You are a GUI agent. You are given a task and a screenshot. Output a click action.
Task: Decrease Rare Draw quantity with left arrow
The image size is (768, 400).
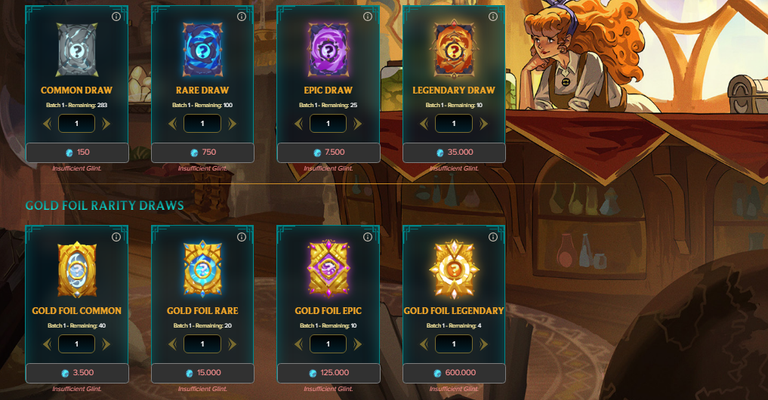(172, 124)
